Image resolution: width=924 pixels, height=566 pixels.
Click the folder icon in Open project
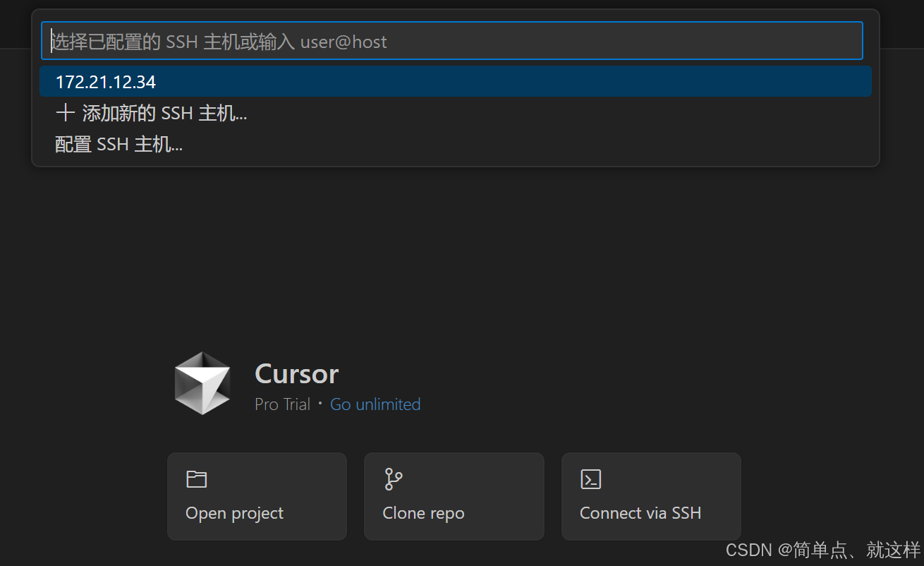click(x=196, y=479)
